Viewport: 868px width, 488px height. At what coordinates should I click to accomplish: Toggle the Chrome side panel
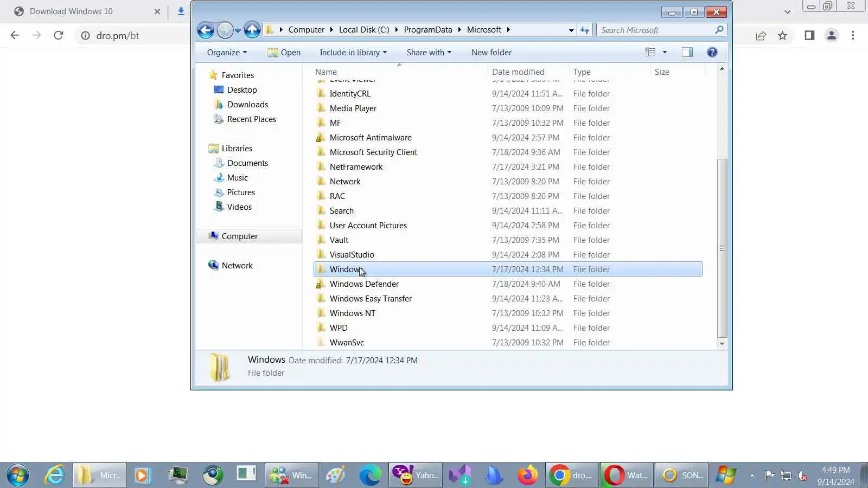pos(809,36)
